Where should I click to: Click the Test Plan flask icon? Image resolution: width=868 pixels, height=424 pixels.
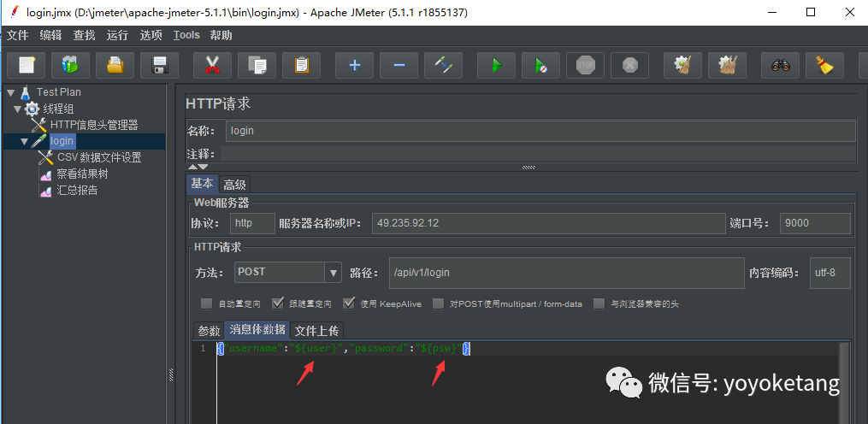(26, 92)
